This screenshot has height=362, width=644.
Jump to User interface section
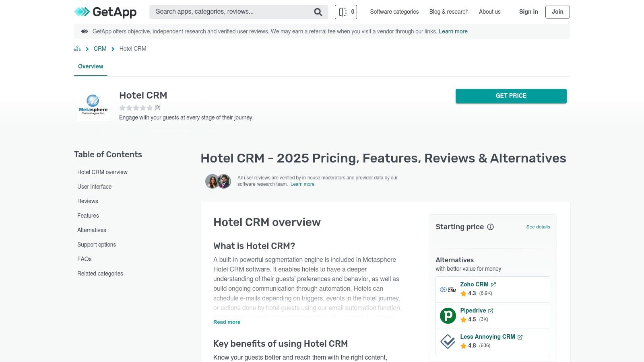[94, 187]
